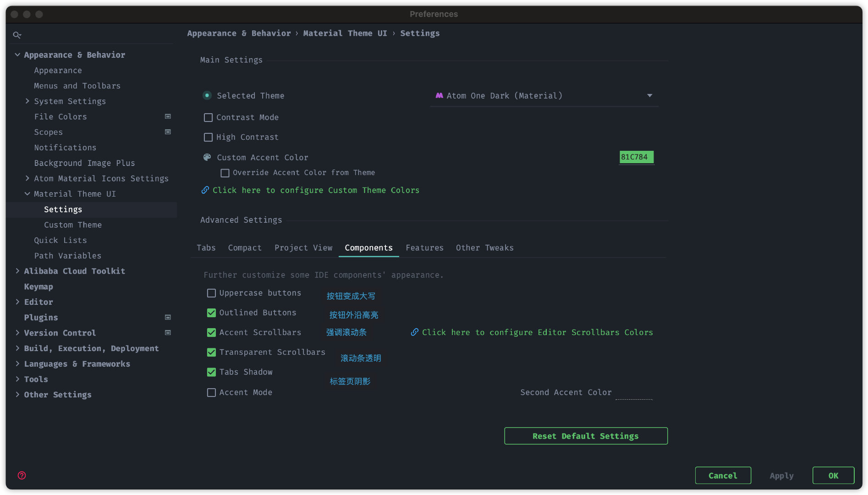Collapse Appearance & Behavior tree section

[x=17, y=55]
